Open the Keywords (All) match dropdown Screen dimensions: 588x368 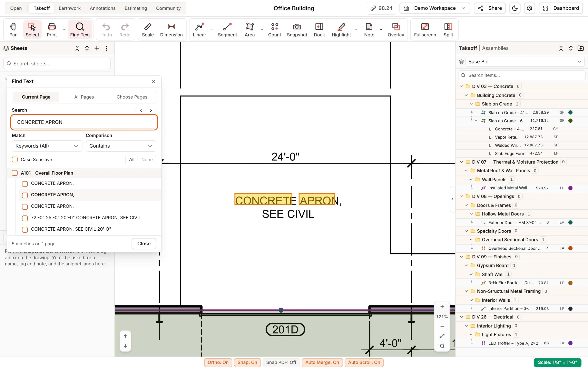(47, 146)
